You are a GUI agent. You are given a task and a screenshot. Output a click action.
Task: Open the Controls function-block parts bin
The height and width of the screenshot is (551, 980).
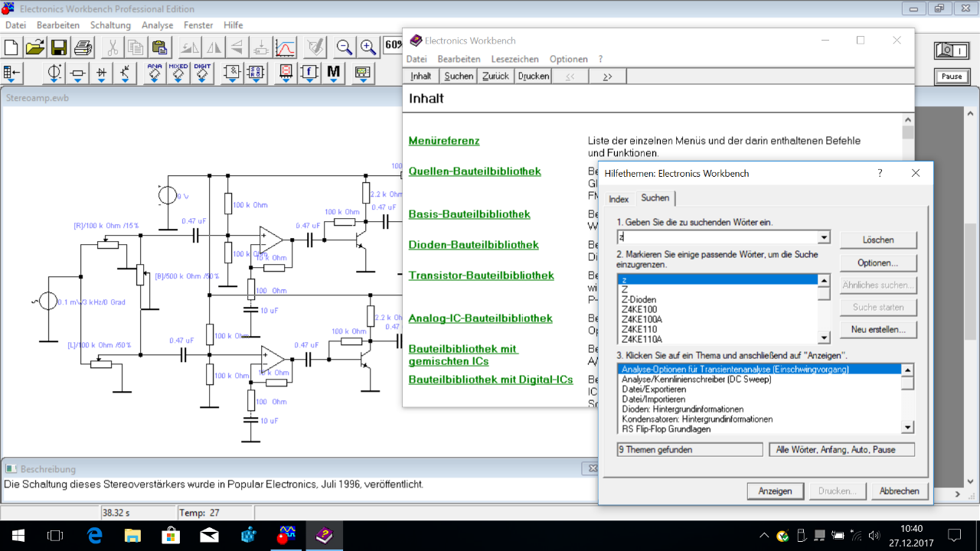tap(309, 73)
